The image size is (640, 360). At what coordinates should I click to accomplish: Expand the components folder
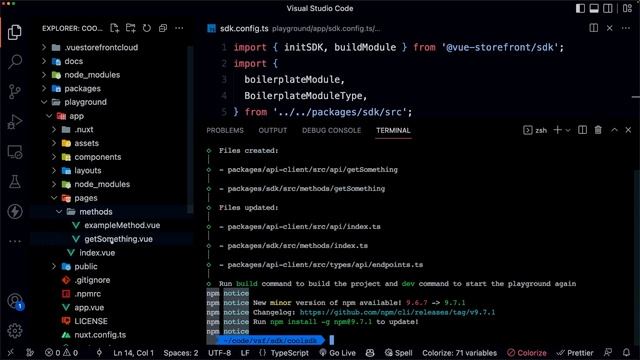tap(54, 157)
